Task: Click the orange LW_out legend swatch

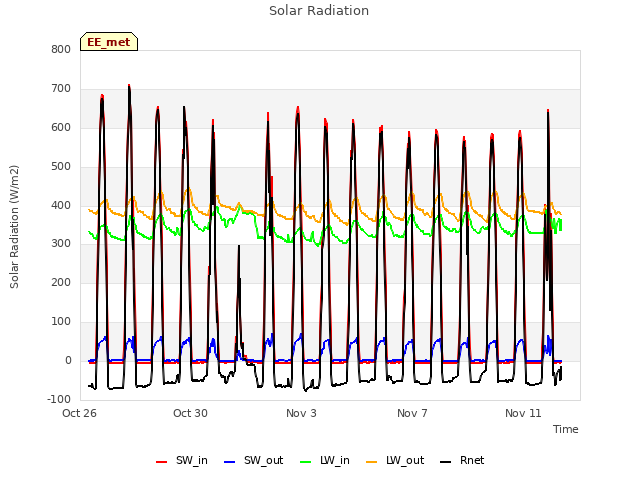Action: 371,462
